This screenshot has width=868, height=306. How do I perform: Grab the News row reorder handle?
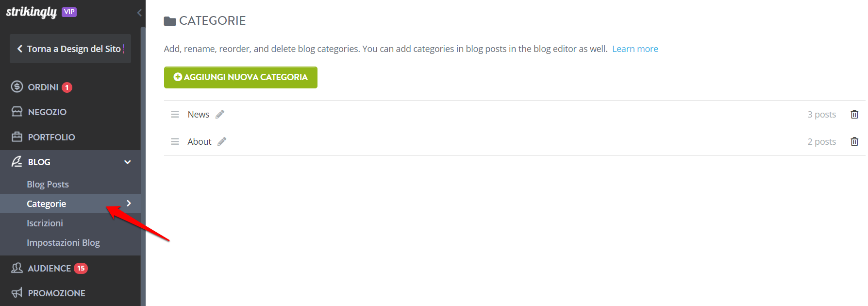(x=175, y=114)
